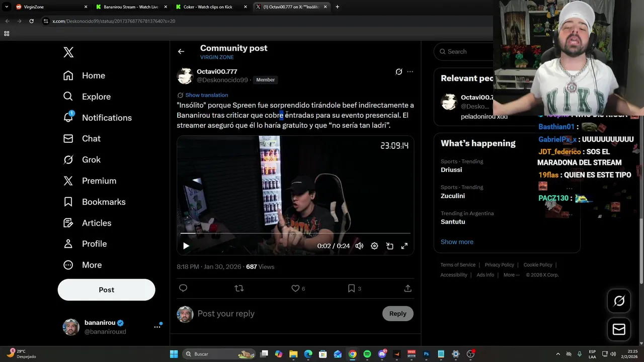Click the browser address bar URL
The height and width of the screenshot is (362, 644).
pos(114,21)
